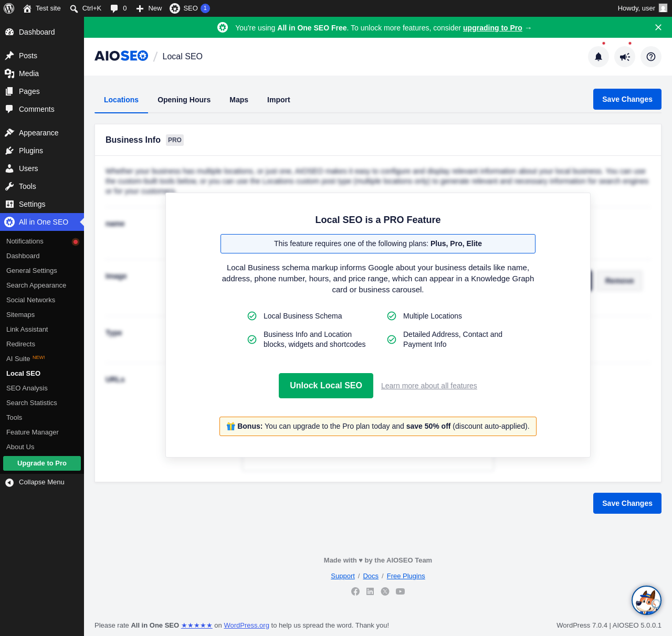Visit AIOSEO LinkedIn page icon
The width and height of the screenshot is (672, 636).
click(x=370, y=591)
